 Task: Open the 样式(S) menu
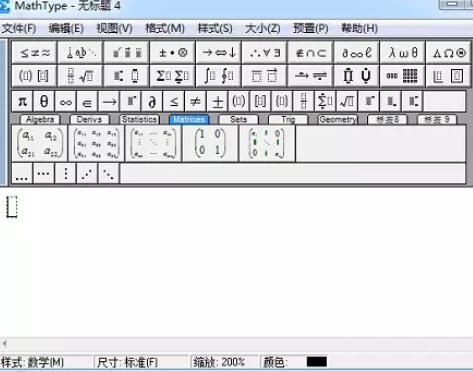tap(215, 29)
